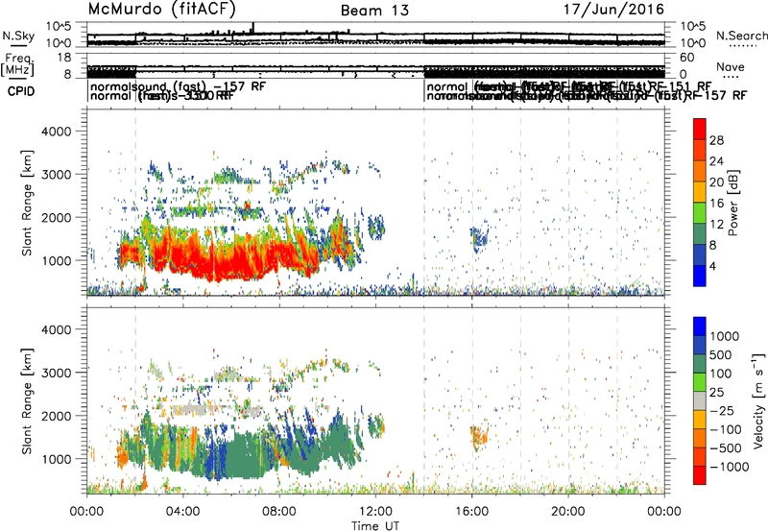Click the yellow 16–20 dB Power color segment

pyautogui.click(x=700, y=192)
